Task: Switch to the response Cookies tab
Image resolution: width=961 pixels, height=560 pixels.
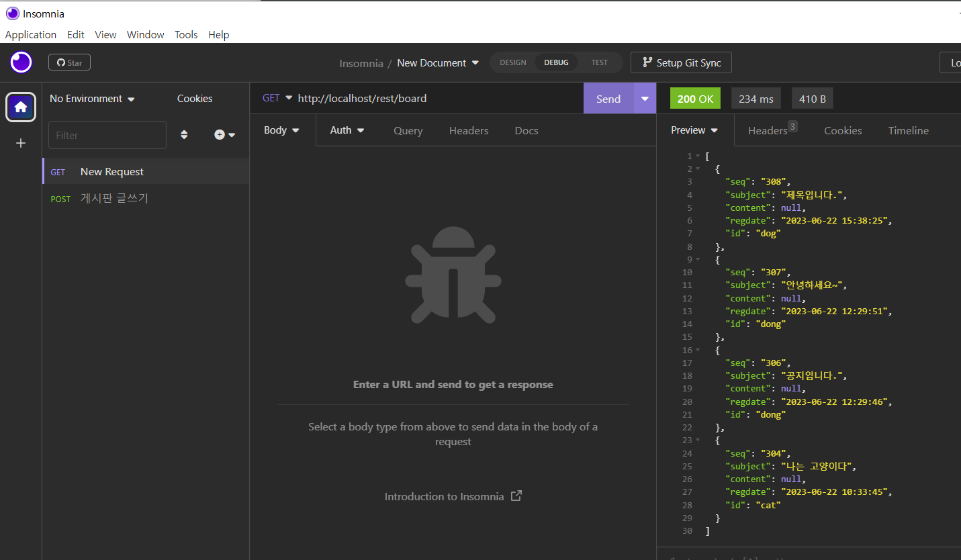Action: point(843,131)
